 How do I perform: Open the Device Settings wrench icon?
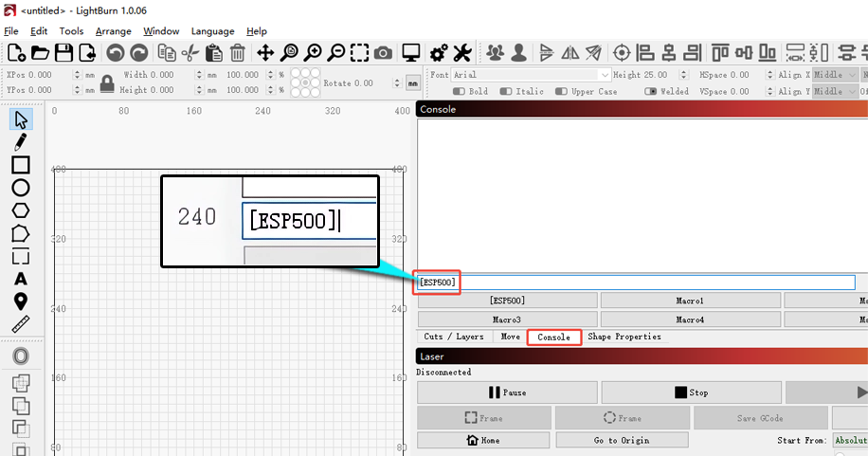coord(462,53)
